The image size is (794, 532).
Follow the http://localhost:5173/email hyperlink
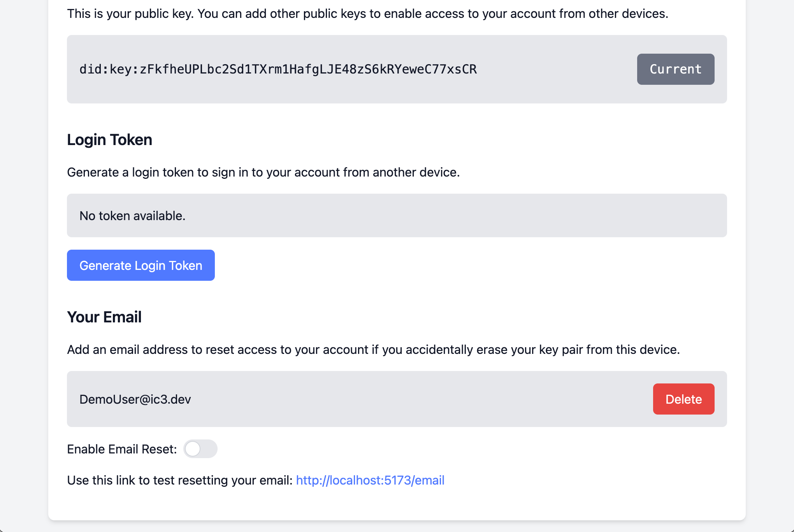pyautogui.click(x=370, y=480)
